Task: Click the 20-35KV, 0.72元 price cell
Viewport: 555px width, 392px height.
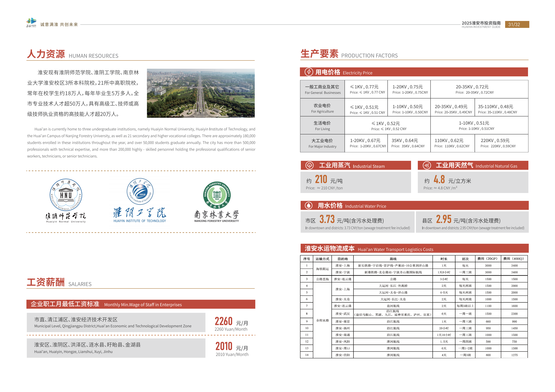Action: [x=479, y=89]
